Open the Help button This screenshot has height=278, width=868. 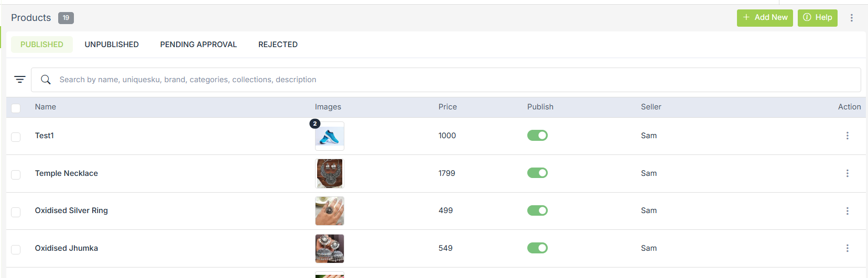pos(818,18)
